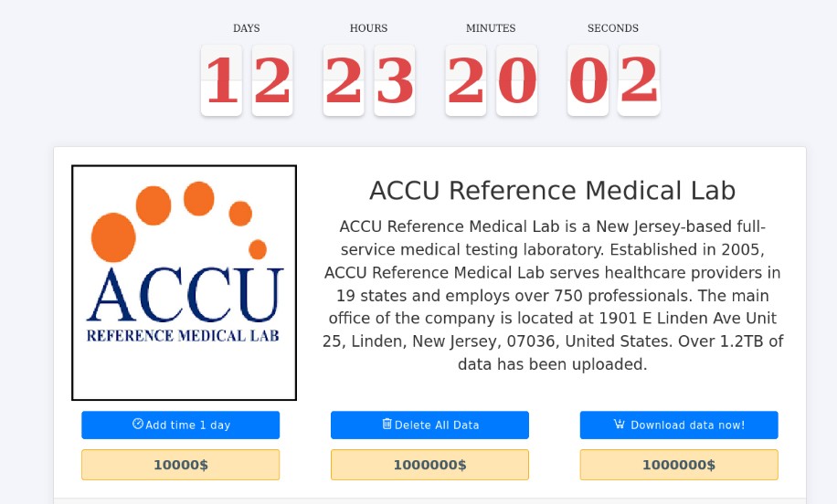
Task: Click the DAYS countdown label
Action: (x=247, y=28)
